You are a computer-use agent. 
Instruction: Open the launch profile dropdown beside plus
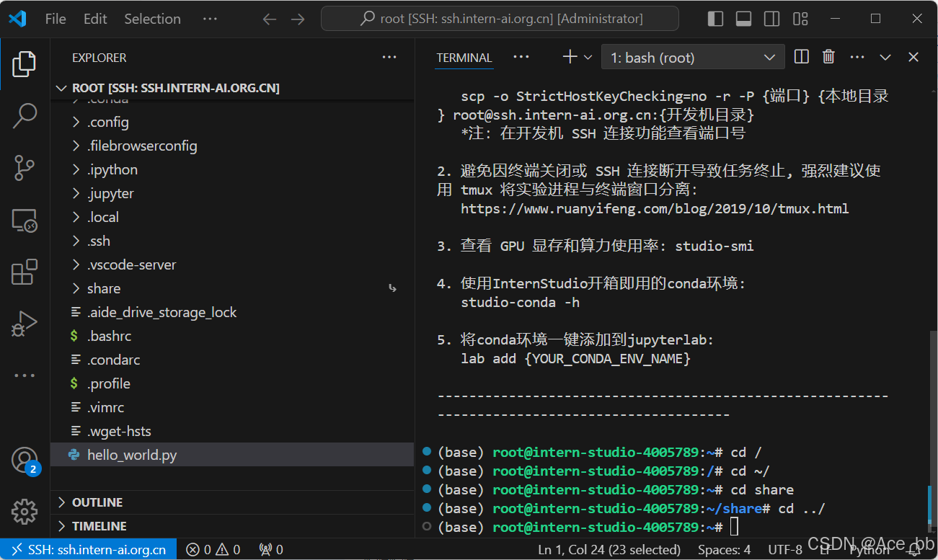588,57
